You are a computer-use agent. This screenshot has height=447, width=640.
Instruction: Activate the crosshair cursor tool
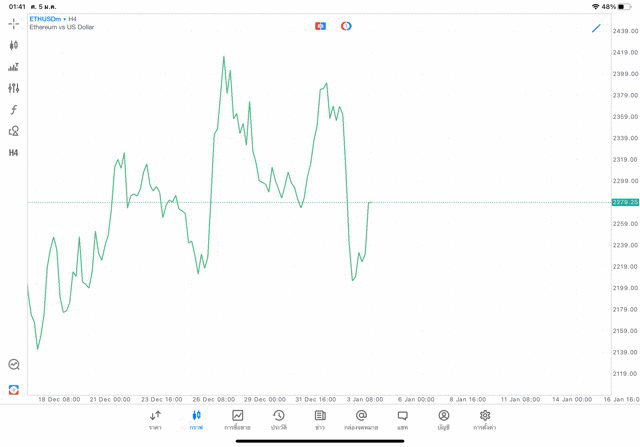(x=14, y=23)
